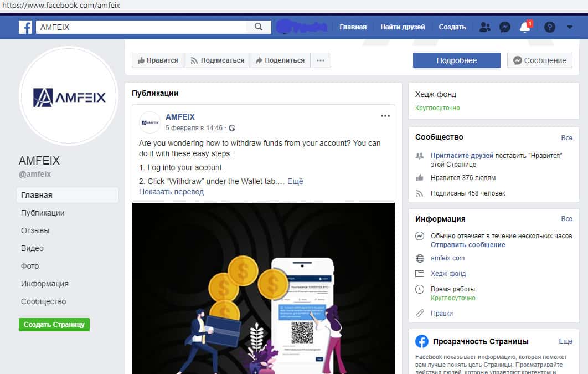
Task: Click category icon beside Хедж-фонд link
Action: [x=420, y=274]
